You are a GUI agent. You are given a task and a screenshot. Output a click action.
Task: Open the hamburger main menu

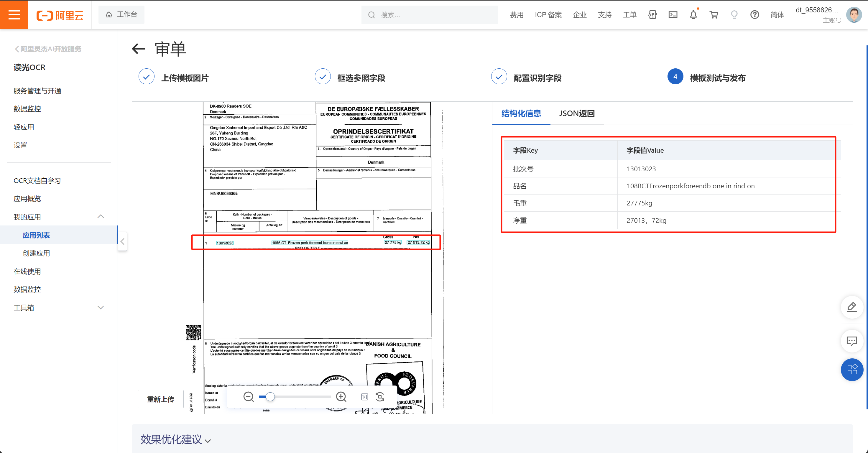[14, 14]
